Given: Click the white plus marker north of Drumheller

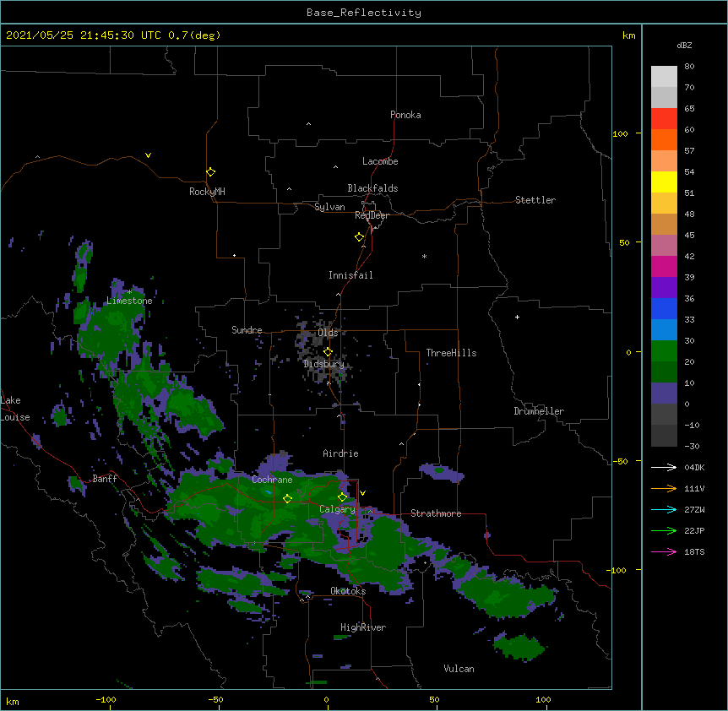Looking at the screenshot, I should click(x=517, y=317).
